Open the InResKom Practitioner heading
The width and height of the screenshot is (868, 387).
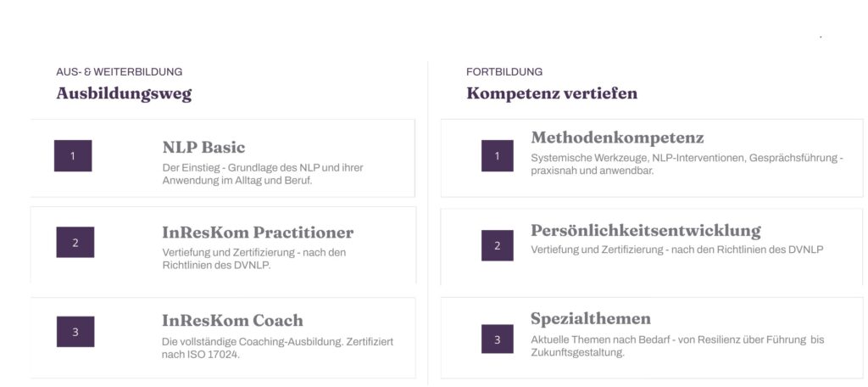tap(258, 233)
